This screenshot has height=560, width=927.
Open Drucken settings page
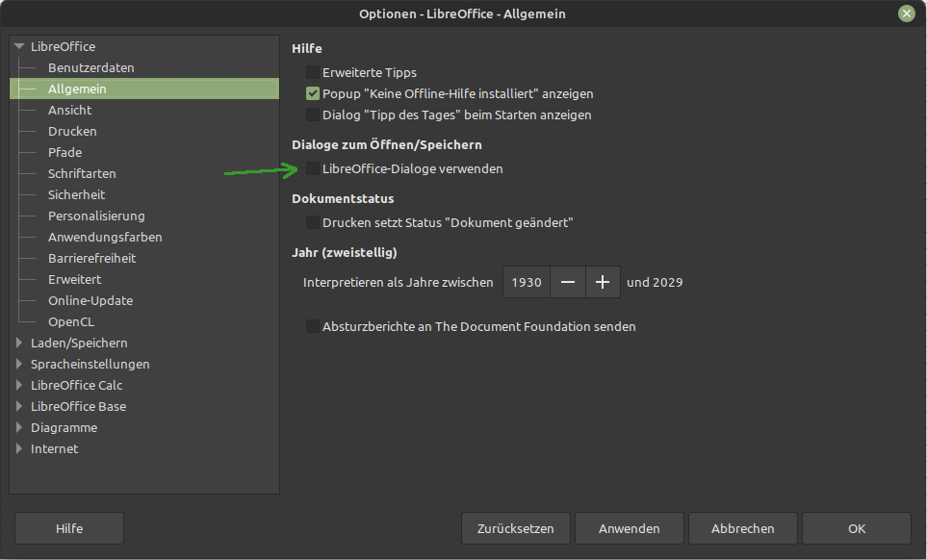click(72, 132)
